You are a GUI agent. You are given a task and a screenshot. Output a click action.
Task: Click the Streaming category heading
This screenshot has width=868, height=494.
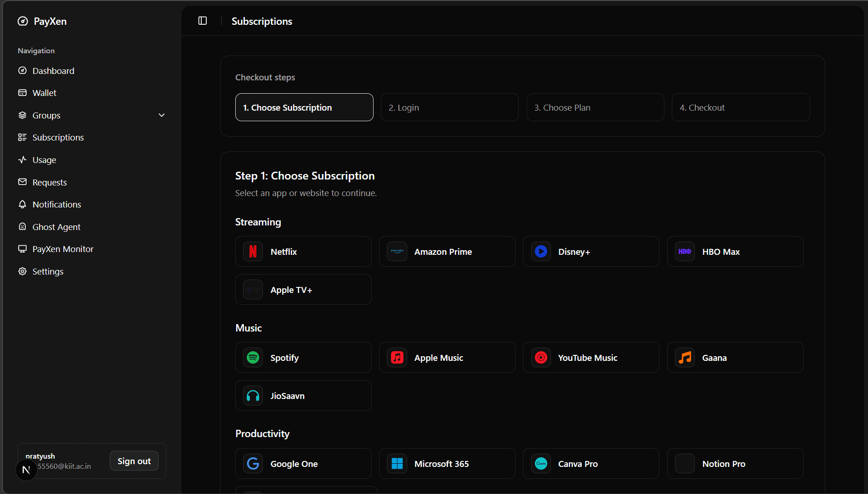[258, 222]
